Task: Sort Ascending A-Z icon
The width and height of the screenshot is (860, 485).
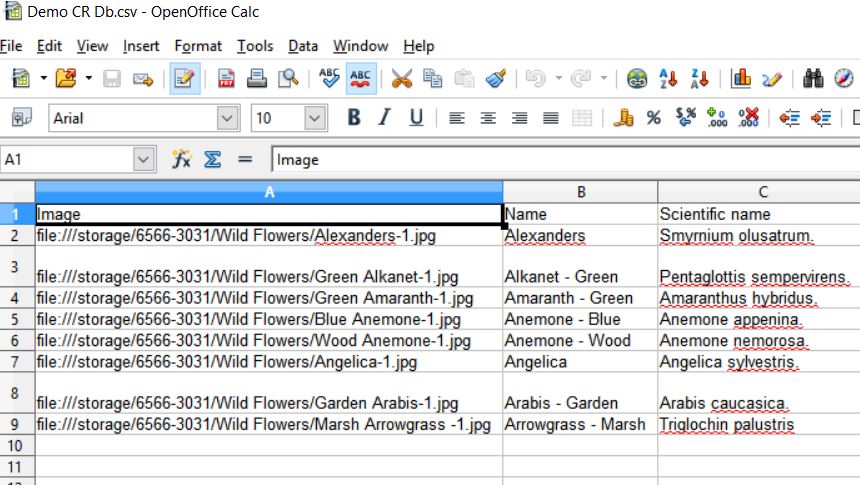Action: coord(668,78)
